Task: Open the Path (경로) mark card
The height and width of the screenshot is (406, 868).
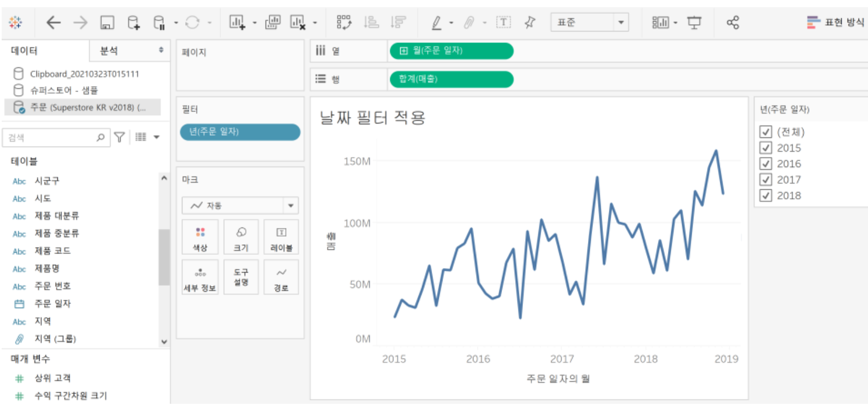Action: (x=281, y=277)
